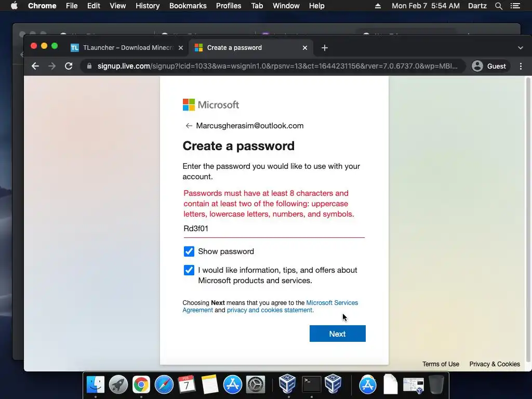This screenshot has width=532, height=399.
Task: Click the Create a password heading
Action: pyautogui.click(x=238, y=146)
